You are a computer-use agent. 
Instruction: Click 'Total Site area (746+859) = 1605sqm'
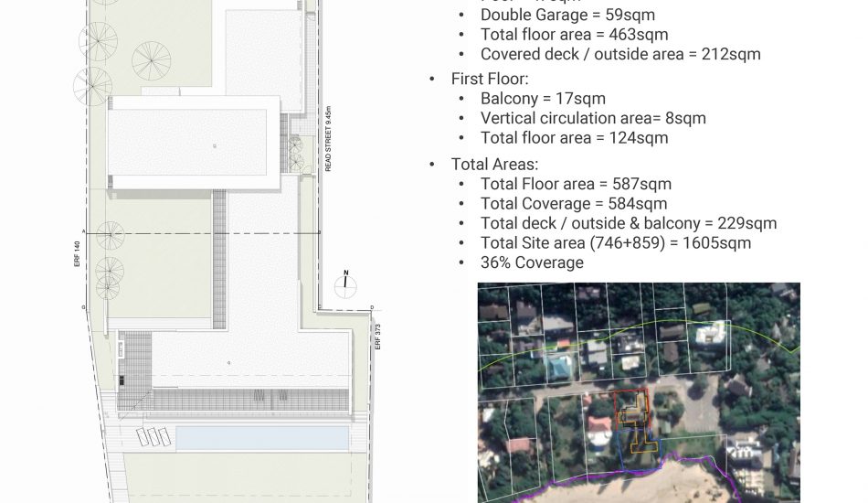point(616,243)
